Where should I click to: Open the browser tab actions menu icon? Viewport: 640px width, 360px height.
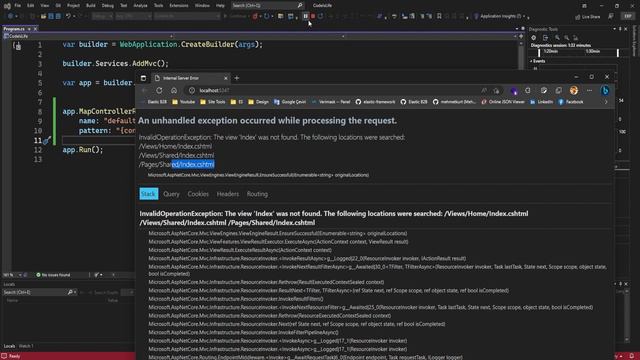coord(143,78)
